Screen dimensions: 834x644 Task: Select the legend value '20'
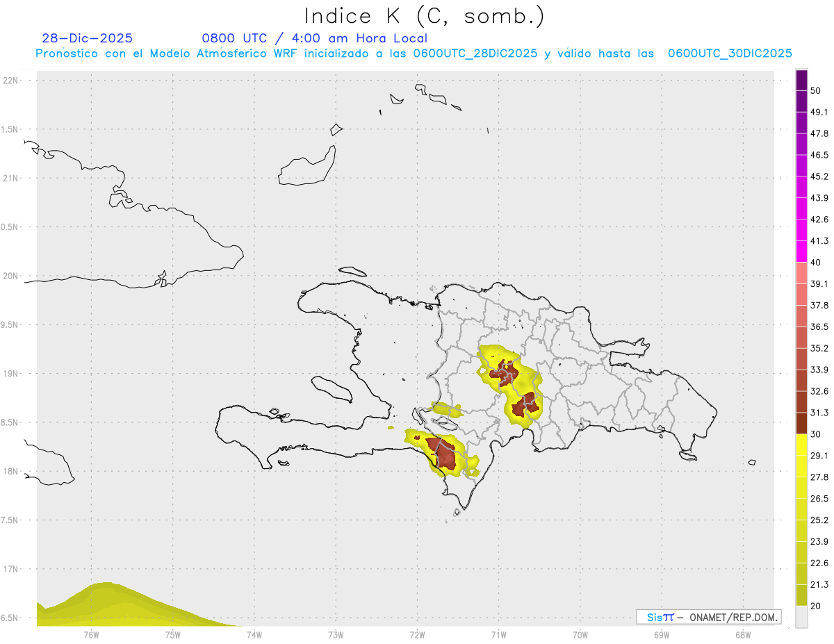[816, 606]
